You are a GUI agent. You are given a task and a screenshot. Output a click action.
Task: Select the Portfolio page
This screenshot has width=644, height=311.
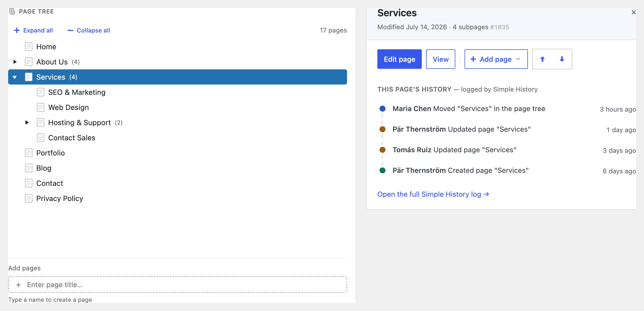tap(177, 153)
